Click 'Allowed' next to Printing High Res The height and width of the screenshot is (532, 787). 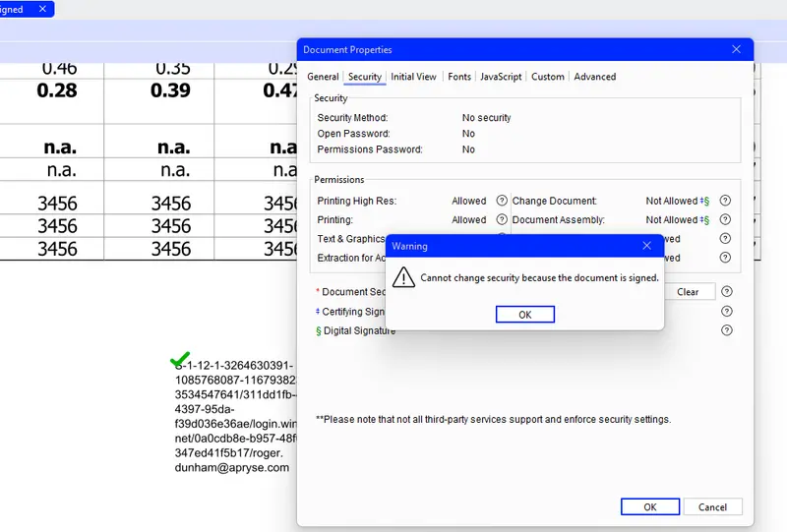[469, 201]
